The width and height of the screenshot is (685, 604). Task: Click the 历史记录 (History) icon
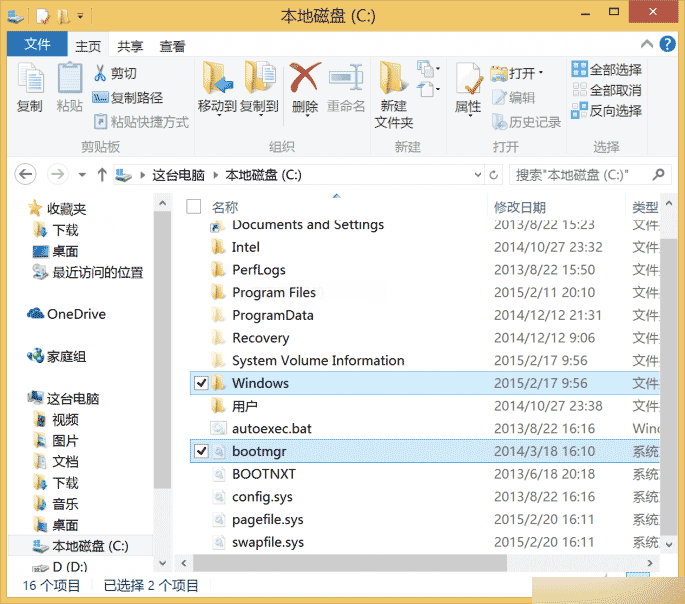pyautogui.click(x=498, y=122)
